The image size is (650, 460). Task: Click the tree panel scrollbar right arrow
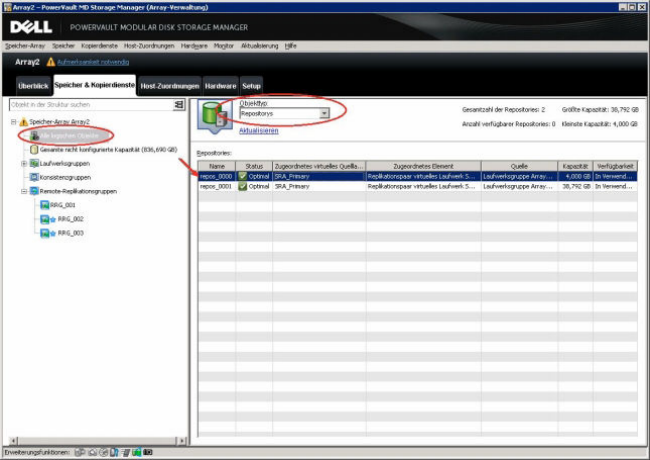[182, 441]
